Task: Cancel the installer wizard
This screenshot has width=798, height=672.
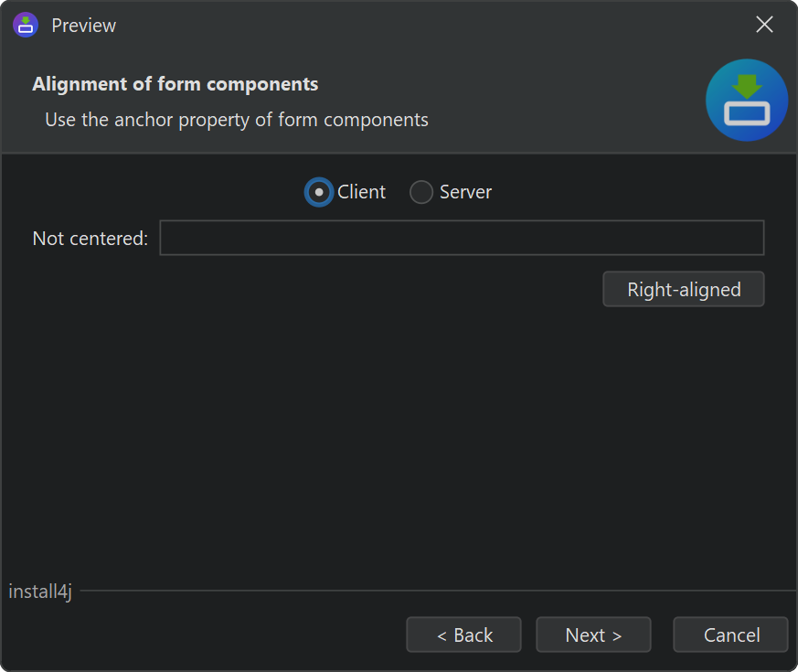Action: 730,635
